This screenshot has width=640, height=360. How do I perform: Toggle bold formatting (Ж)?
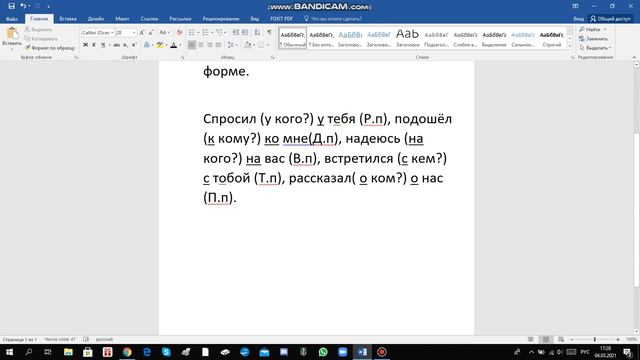tap(85, 45)
